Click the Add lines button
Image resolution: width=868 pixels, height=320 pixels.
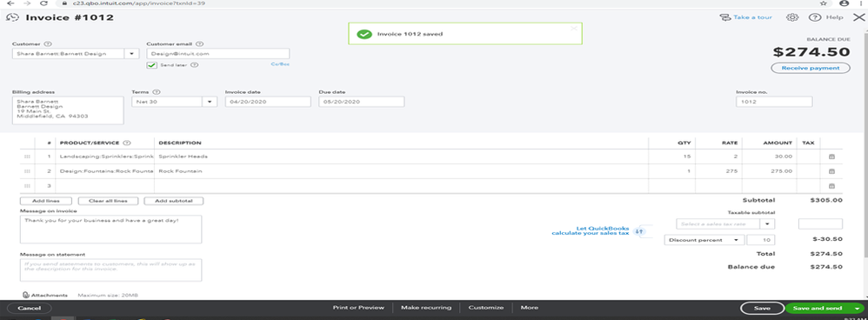pyautogui.click(x=46, y=201)
